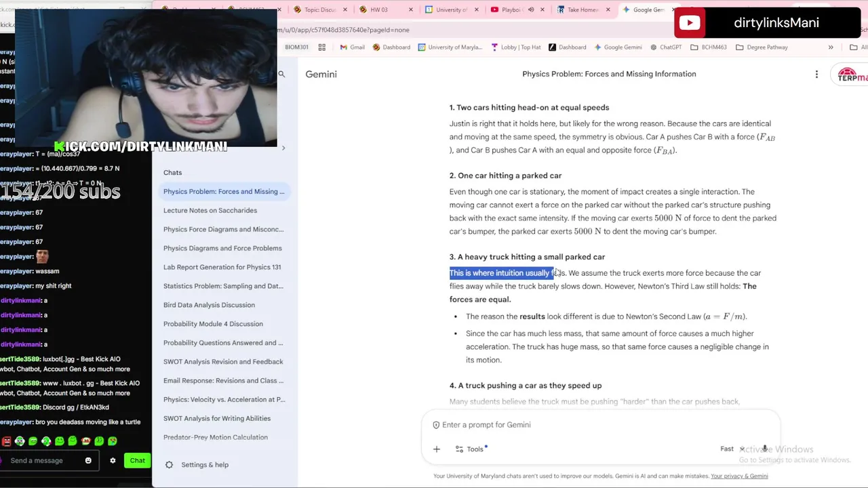Select chat Physics Problem: Forces and Missing
868x488 pixels.
(x=224, y=191)
